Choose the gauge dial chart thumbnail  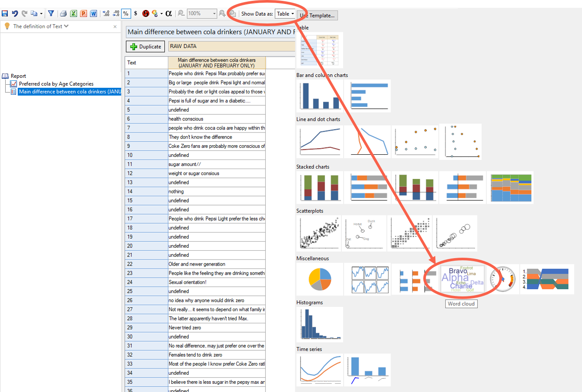coord(502,279)
